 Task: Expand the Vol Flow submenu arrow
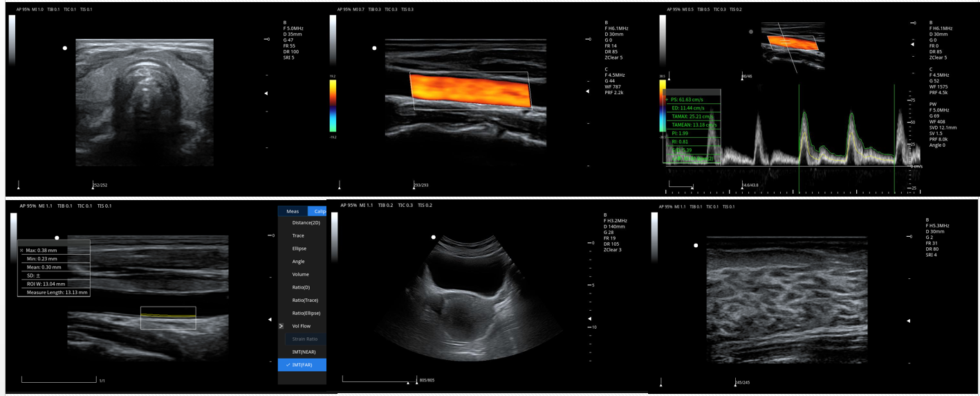[x=281, y=325]
